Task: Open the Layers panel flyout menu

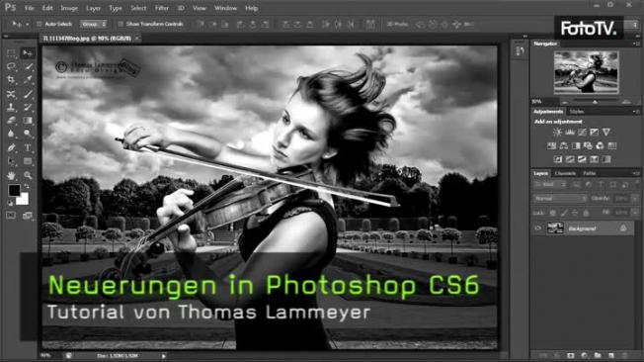Action: tap(636, 173)
